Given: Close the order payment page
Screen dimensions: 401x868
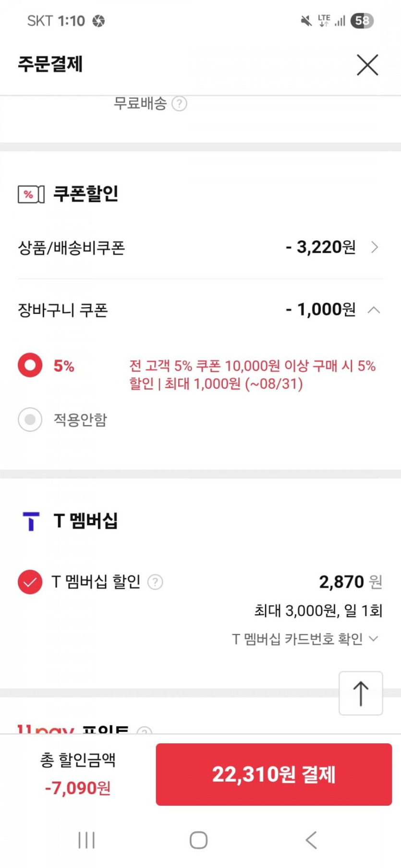Looking at the screenshot, I should 367,65.
